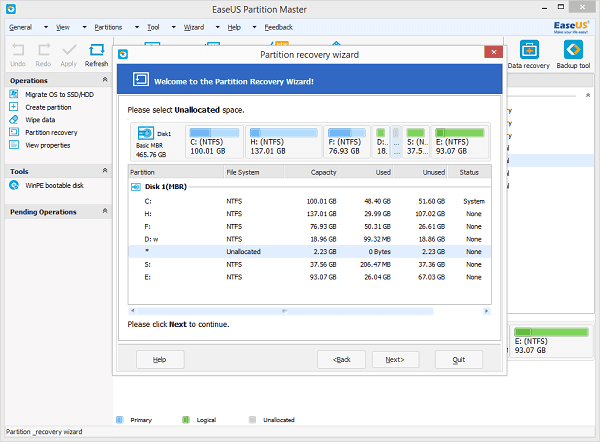Open the Wizard menu dropdown arrow
The width and height of the screenshot is (600, 442).
(217, 27)
